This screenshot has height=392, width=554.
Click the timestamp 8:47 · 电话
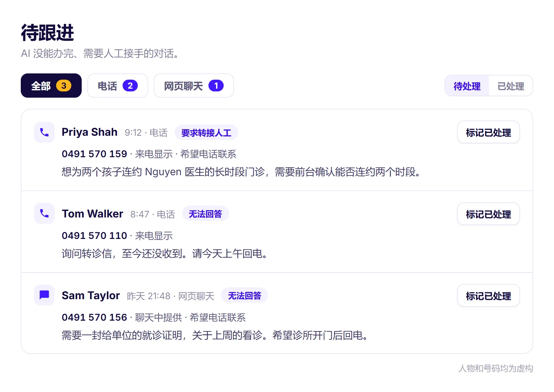click(153, 214)
